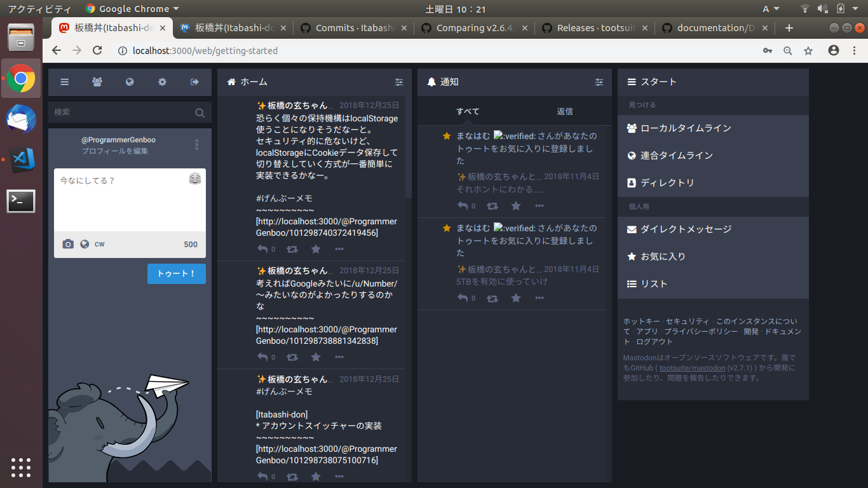Change post privacy with globe icon
This screenshot has height=488, width=868.
pyautogui.click(x=85, y=244)
